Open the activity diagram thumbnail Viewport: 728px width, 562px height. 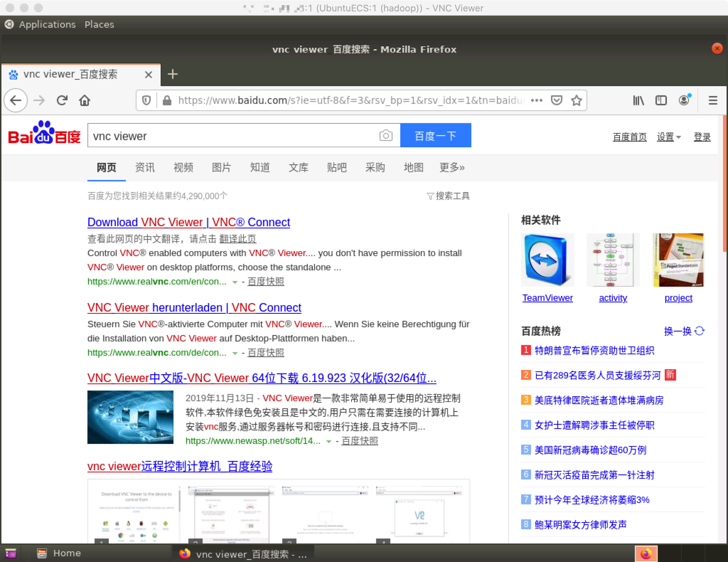click(x=613, y=260)
